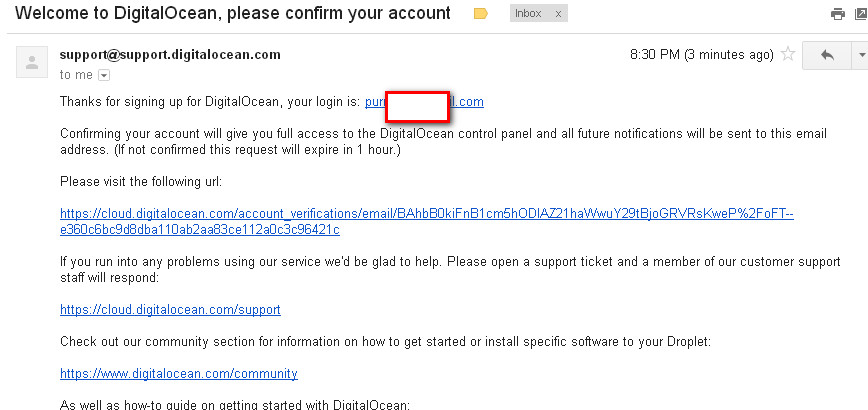Reply using the arrow button
This screenshot has width=868, height=410.
pyautogui.click(x=827, y=55)
